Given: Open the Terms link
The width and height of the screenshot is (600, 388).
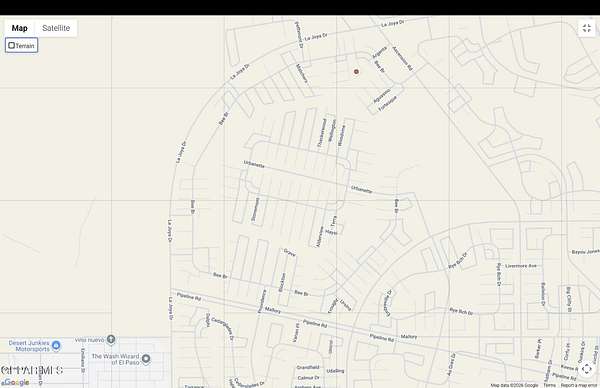Looking at the screenshot, I should [549, 385].
